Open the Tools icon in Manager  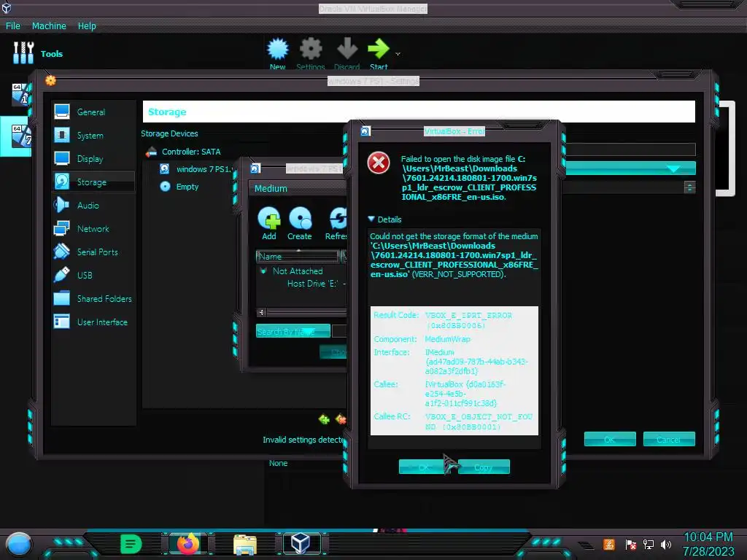(x=23, y=52)
